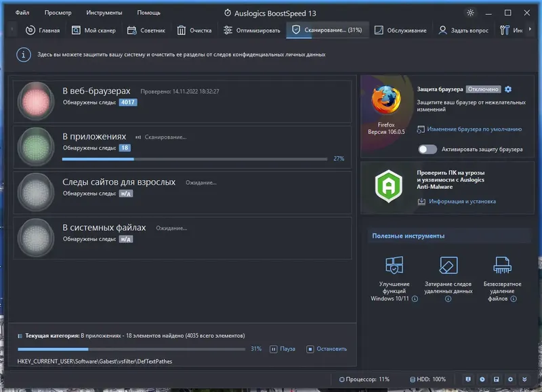Enable the Активировать защиту браузера toggle
Viewport: 542px width, 392px height.
pos(428,149)
